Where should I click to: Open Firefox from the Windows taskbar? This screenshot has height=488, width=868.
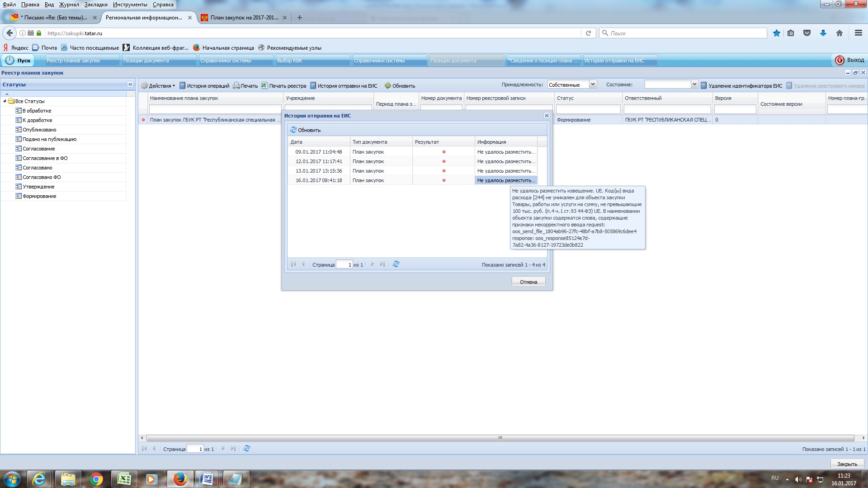pyautogui.click(x=180, y=479)
